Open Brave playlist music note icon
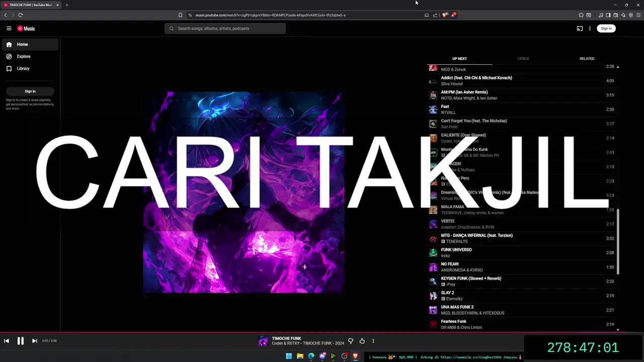The height and width of the screenshot is (362, 644). tap(601, 15)
